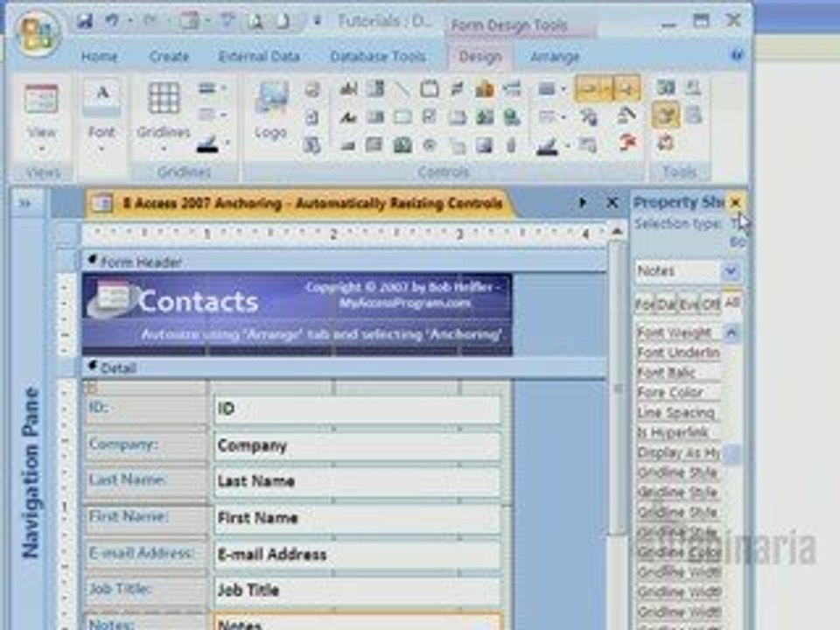Open the Gridlines Style option
The height and width of the screenshot is (630, 840).
pos(212,115)
